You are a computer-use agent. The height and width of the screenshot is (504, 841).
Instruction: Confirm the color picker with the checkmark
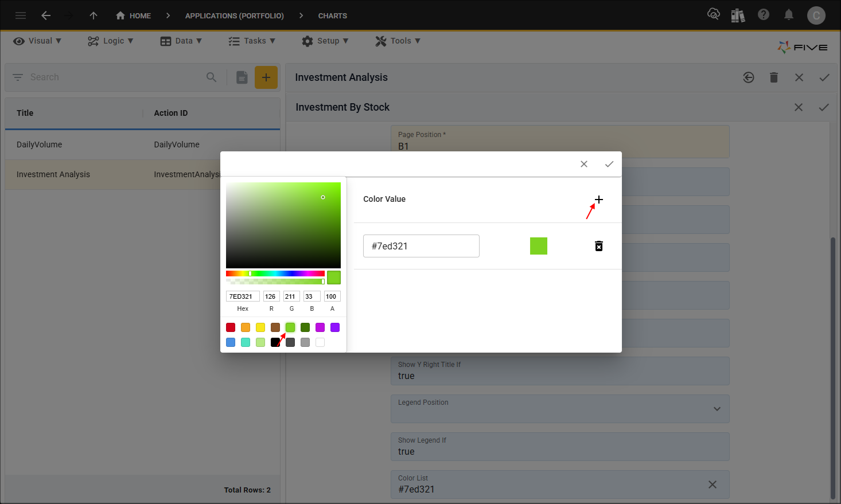pos(609,163)
